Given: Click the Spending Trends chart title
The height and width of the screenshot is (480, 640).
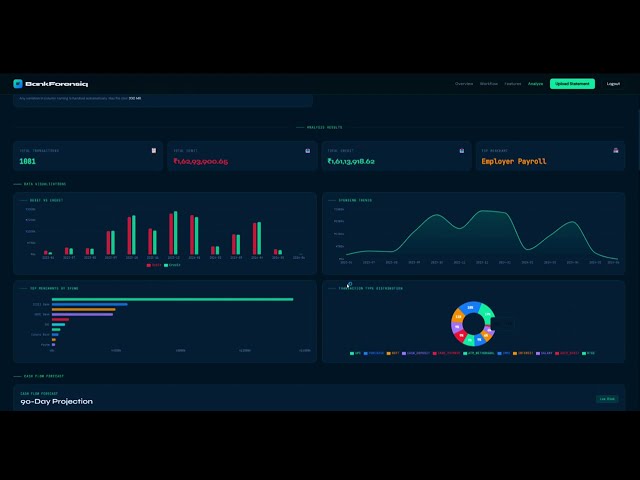Looking at the screenshot, I should tap(355, 200).
